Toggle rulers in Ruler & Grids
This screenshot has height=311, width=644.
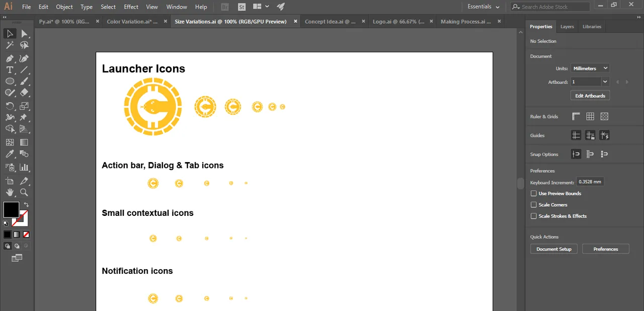576,116
